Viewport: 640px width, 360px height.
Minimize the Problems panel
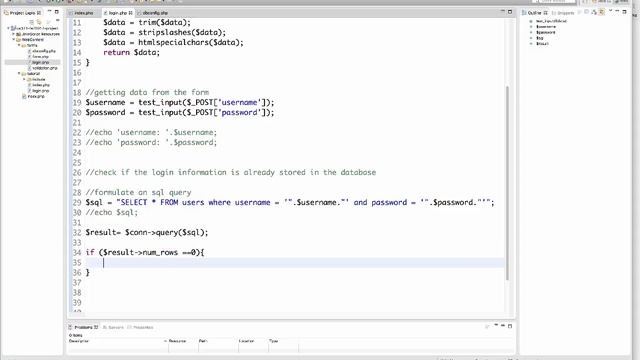503,326
